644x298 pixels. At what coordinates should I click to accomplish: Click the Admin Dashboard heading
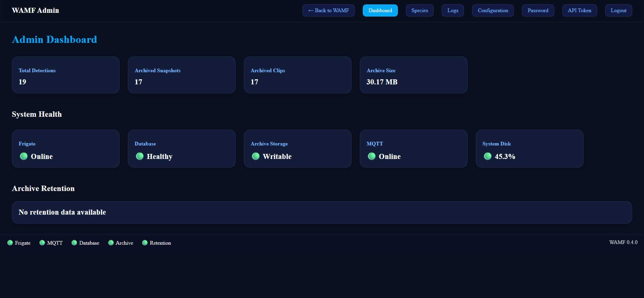click(55, 39)
